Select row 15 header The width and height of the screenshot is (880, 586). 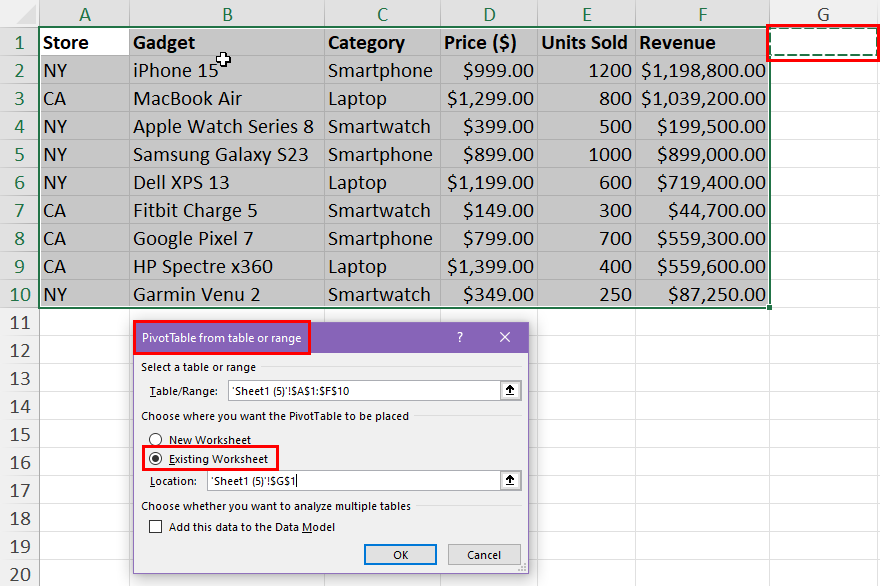click(20, 434)
